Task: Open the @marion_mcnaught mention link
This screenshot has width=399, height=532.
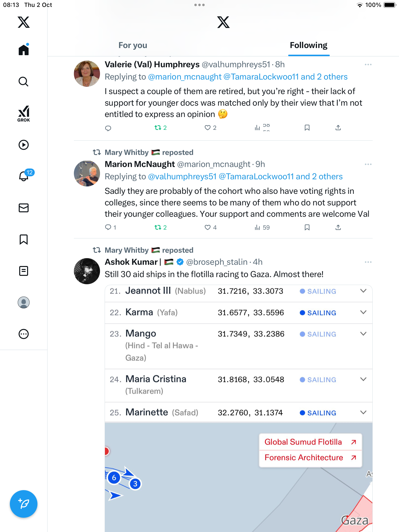Action: point(185,77)
